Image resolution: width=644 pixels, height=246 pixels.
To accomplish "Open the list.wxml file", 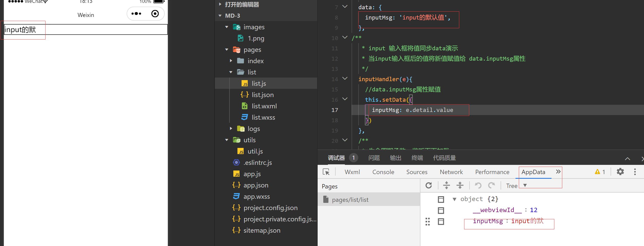I will 264,106.
